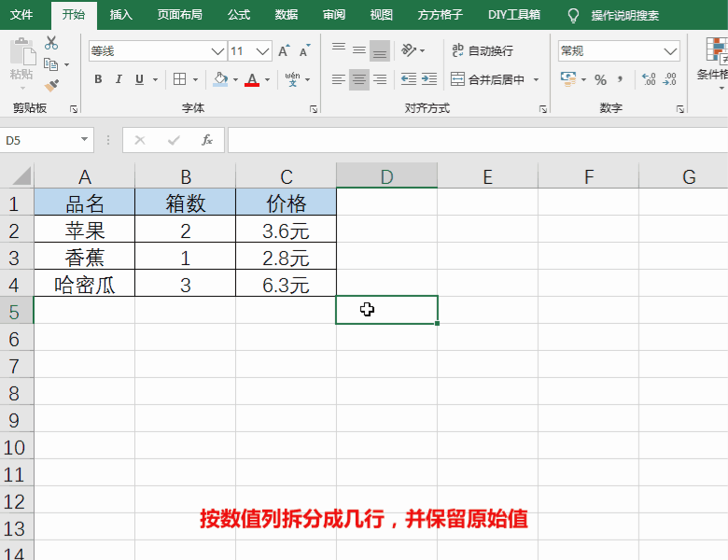Switch to the 插入 tab
The width and height of the screenshot is (728, 560).
(120, 15)
